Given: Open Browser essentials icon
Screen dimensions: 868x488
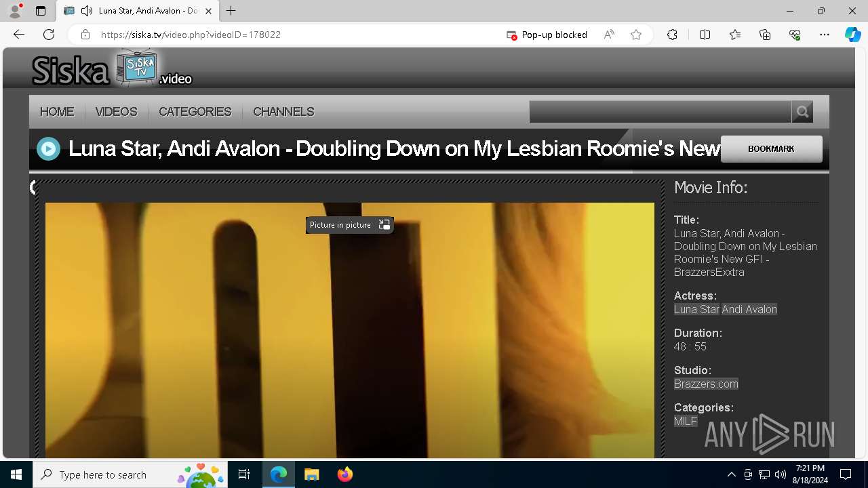Looking at the screenshot, I should click(795, 35).
